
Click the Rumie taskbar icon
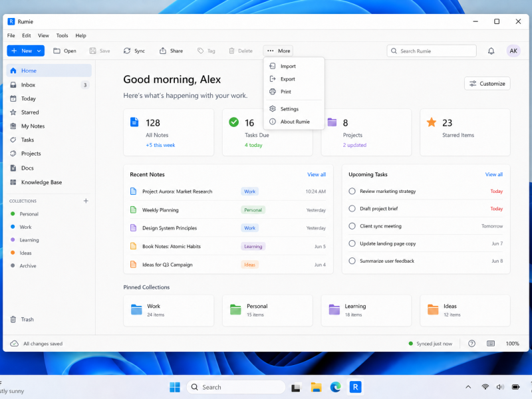(x=355, y=387)
